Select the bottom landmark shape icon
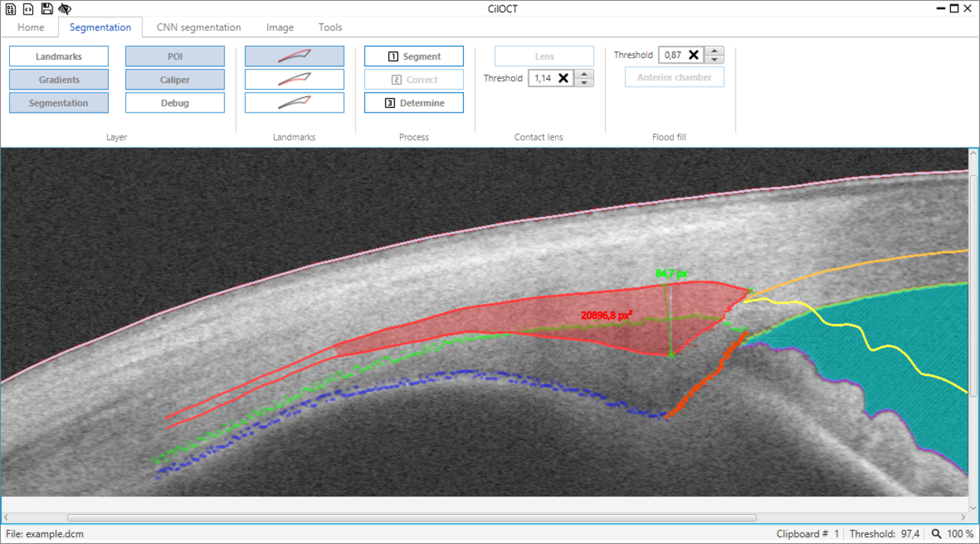This screenshot has height=544, width=980. point(294,103)
